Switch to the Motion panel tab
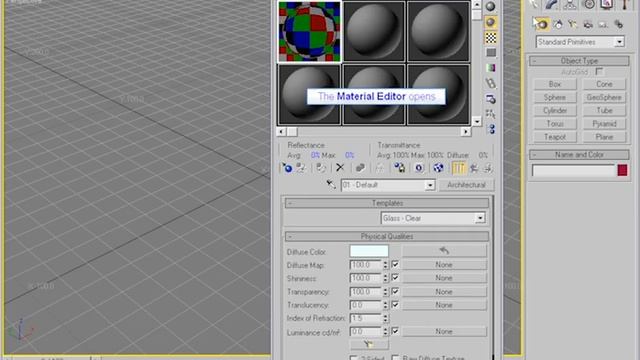Screen dimensions: 640x360 (x=589, y=4)
